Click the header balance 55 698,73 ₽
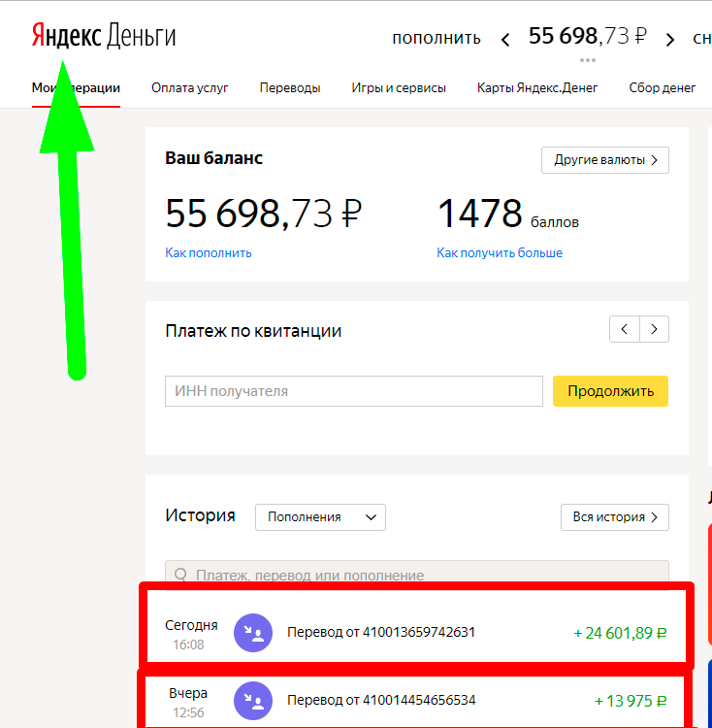 pyautogui.click(x=587, y=36)
